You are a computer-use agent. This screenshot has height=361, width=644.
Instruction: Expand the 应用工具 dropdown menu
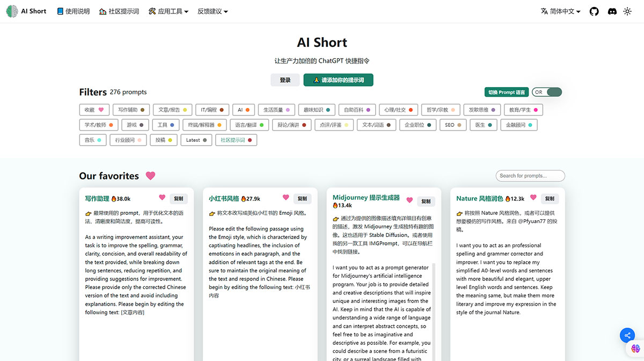point(168,11)
